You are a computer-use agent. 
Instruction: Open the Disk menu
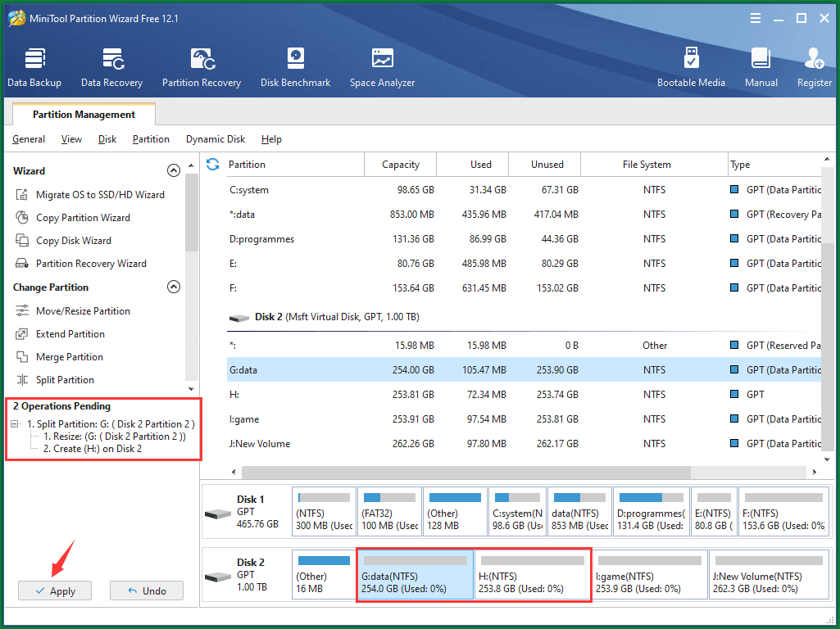(107, 139)
